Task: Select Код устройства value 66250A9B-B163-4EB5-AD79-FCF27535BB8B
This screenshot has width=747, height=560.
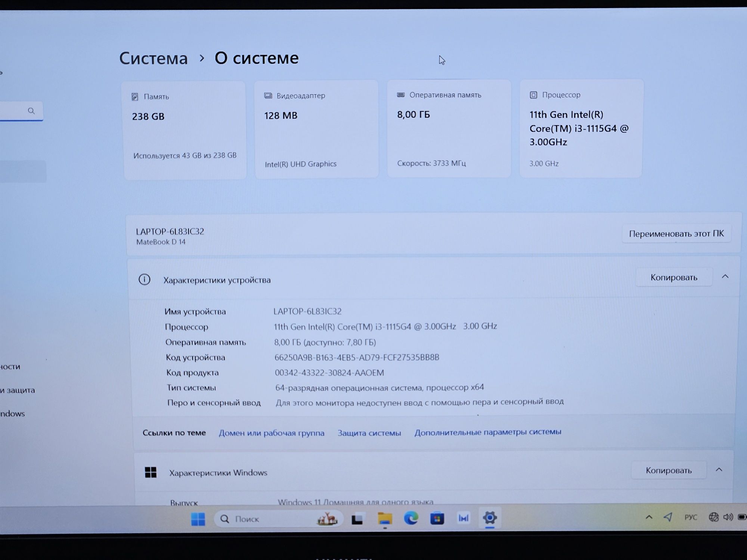Action: [x=357, y=357]
